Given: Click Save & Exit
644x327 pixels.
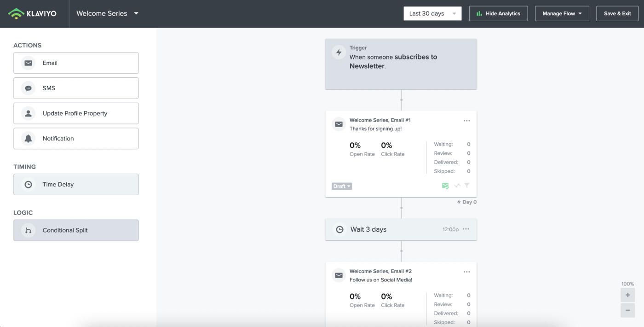Looking at the screenshot, I should 617,13.
